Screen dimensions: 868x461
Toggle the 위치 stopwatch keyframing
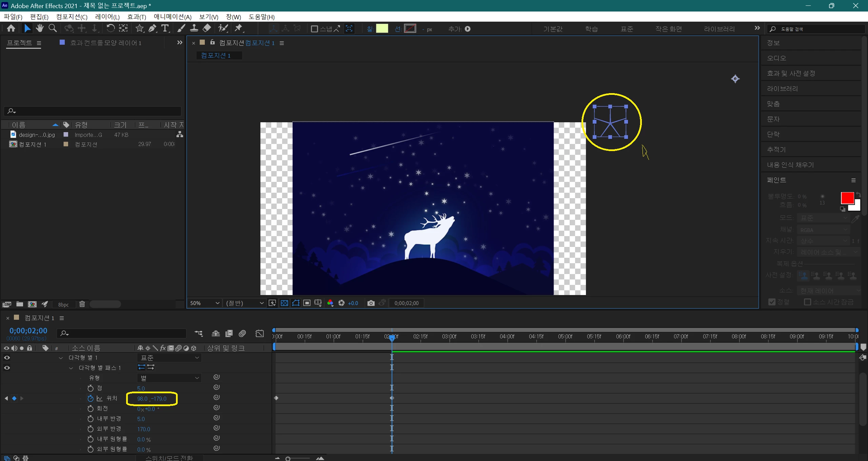[90, 398]
